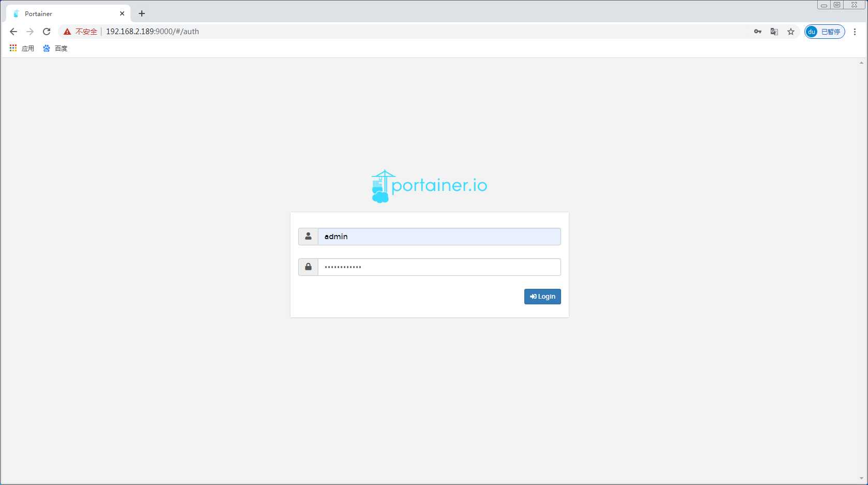This screenshot has width=868, height=485.
Task: Click the page scrollbar down arrow
Action: 861,479
